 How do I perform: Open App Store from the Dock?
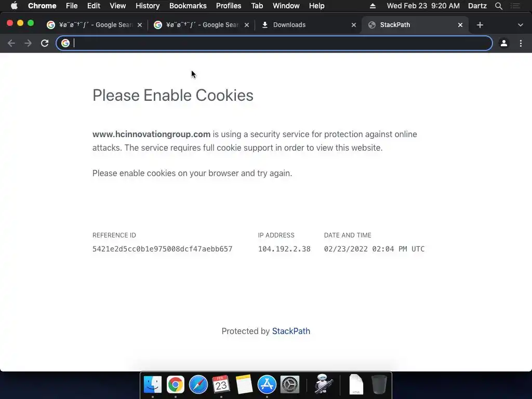(267, 385)
